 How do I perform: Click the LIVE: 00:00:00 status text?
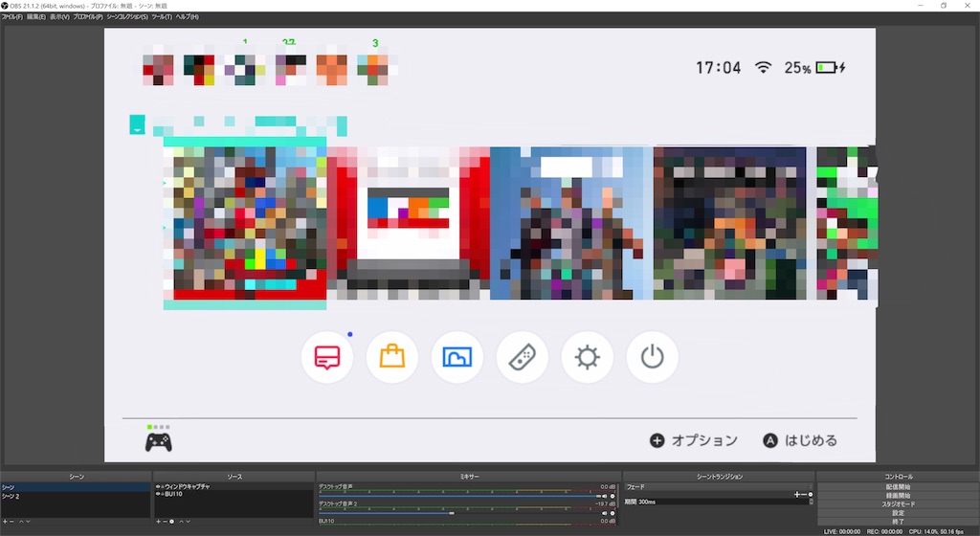click(x=842, y=531)
